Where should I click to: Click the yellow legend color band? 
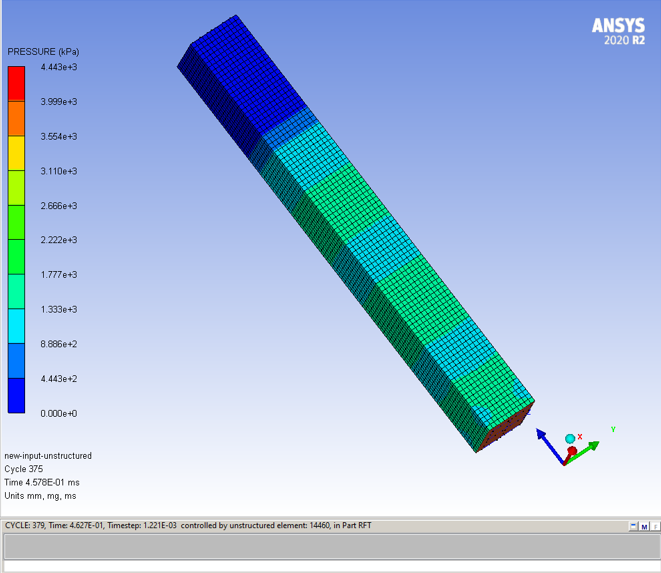tap(16, 153)
